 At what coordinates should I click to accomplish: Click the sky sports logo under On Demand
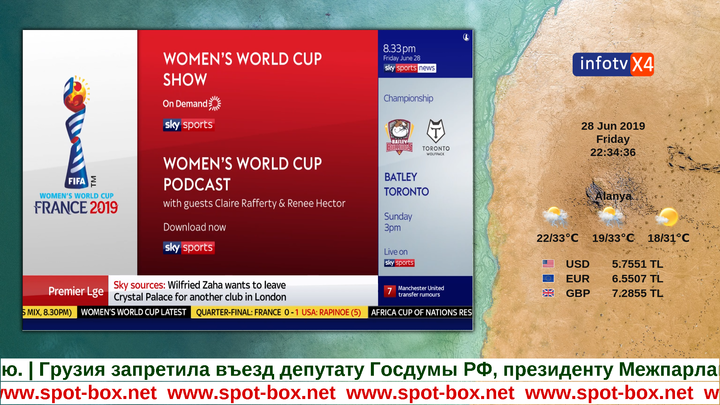(x=189, y=124)
